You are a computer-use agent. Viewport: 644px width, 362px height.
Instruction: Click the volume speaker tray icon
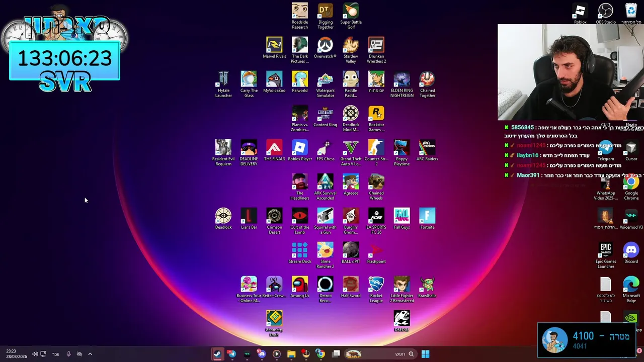35,354
